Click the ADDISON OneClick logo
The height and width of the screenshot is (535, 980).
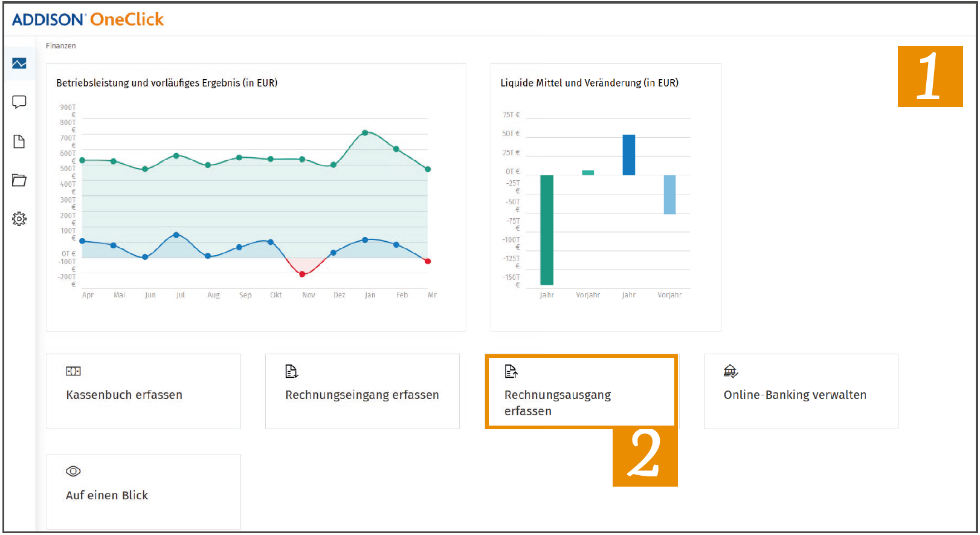point(88,19)
